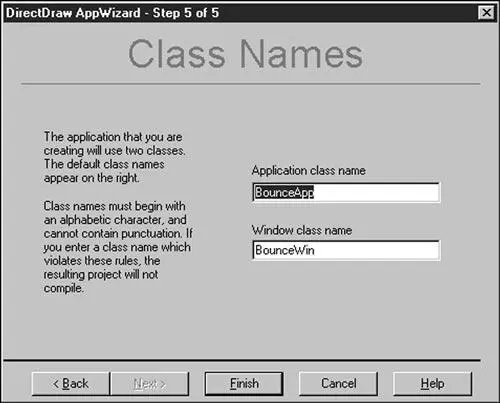Open Help for this wizard step

pos(432,384)
